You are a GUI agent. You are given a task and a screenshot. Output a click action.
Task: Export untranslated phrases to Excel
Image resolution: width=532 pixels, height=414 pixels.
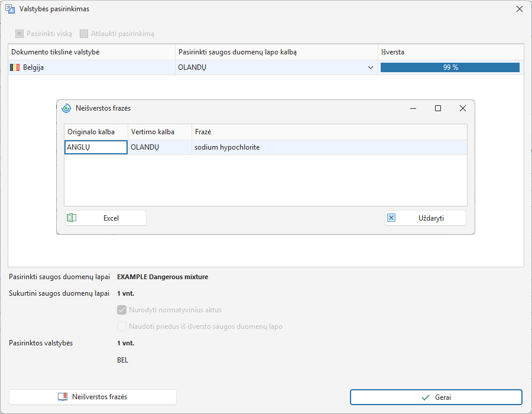tap(106, 218)
